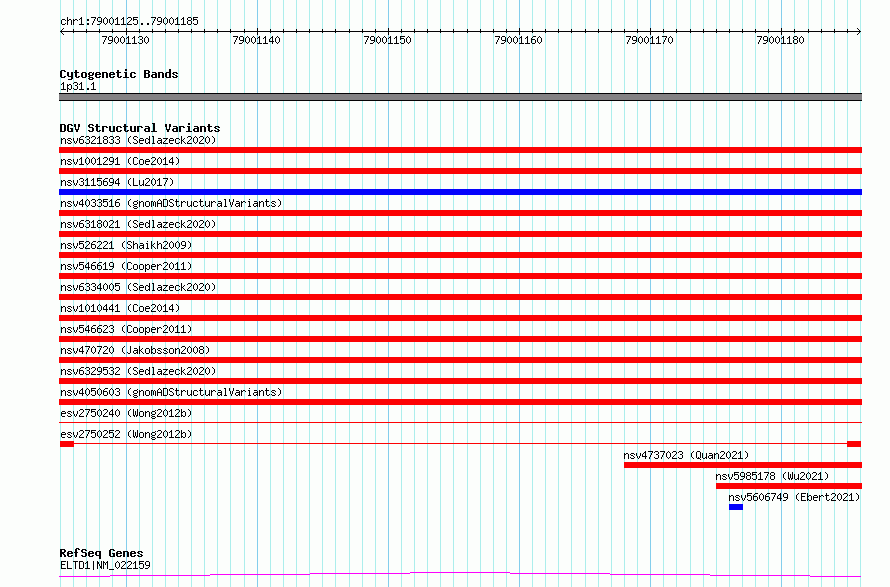Screen dimensions: 890x587
Task: Open variant nsv6321833 (Sedlazeck2020) label
Action: tap(138, 140)
